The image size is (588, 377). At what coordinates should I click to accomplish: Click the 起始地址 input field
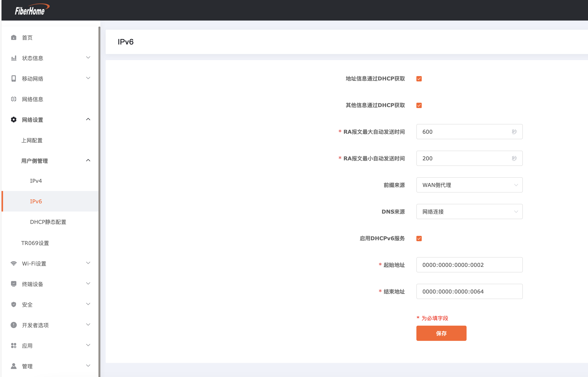[x=469, y=265]
